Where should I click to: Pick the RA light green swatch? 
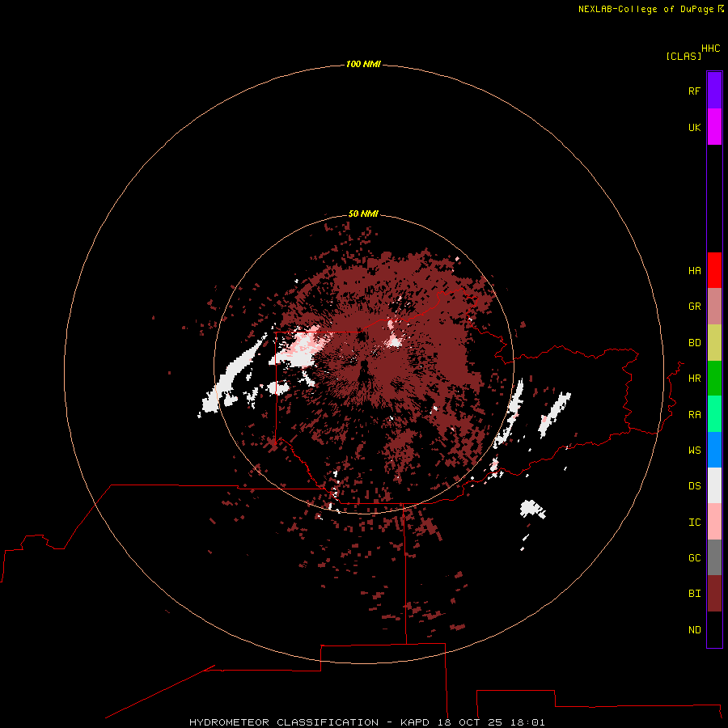pos(714,414)
